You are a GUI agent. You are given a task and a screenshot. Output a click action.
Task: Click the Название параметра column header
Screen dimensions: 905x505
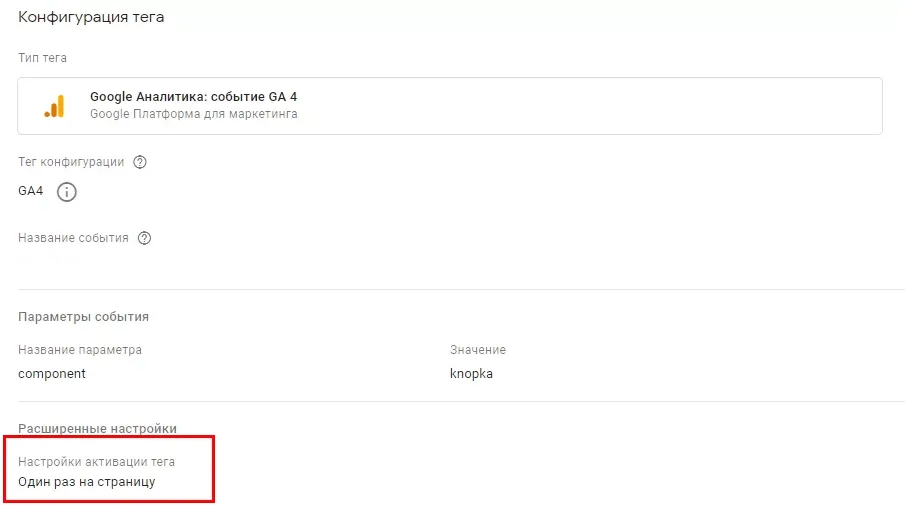point(80,350)
